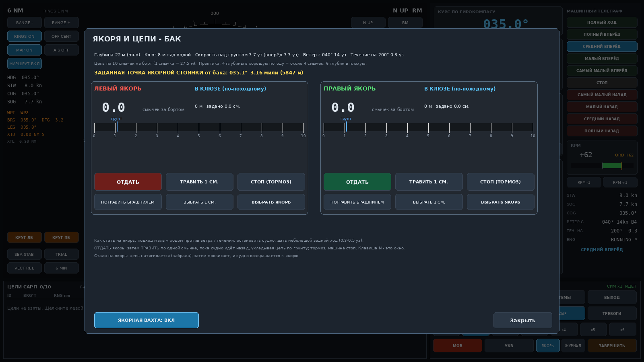Set telegraph to ПОЛНЫЙ ВПЕРЁД
The width and height of the screenshot is (644, 362).
tap(602, 34)
